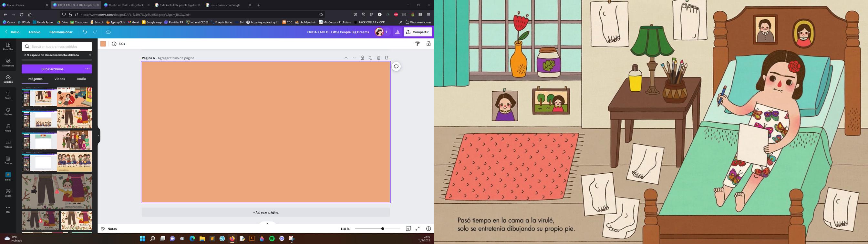Open the Elementos panel in the sidebar
This screenshot has width=868, height=244.
point(8,63)
